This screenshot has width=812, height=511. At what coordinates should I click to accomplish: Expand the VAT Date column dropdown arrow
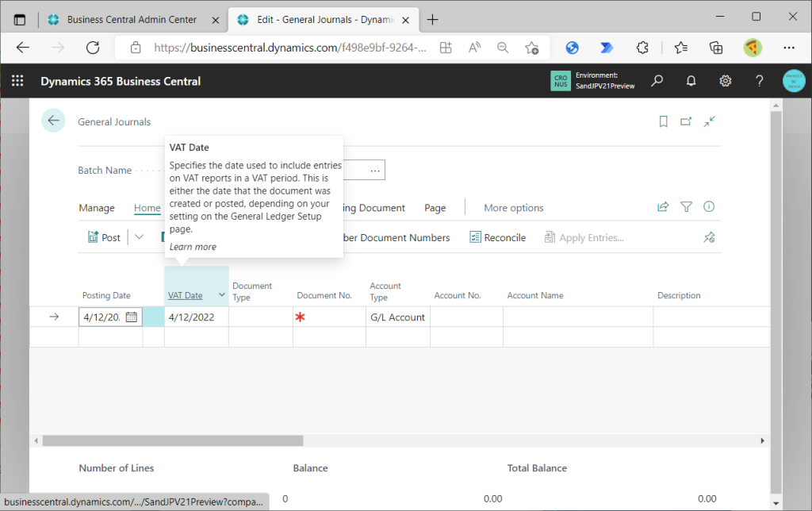[221, 295]
